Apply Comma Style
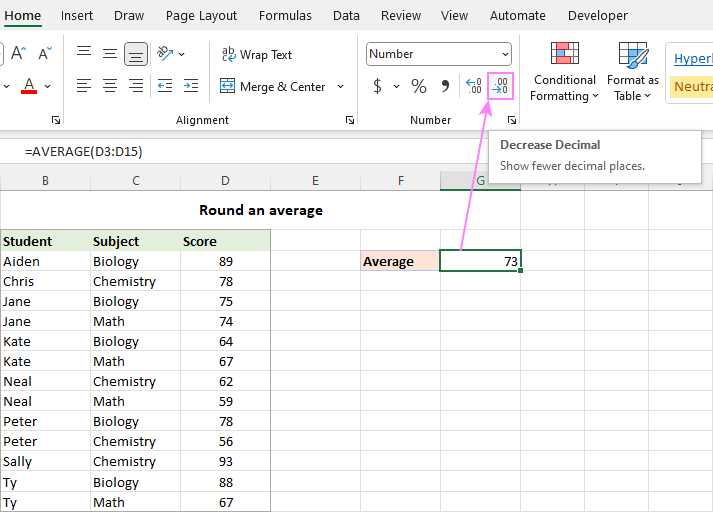Image resolution: width=713 pixels, height=512 pixels. [445, 86]
